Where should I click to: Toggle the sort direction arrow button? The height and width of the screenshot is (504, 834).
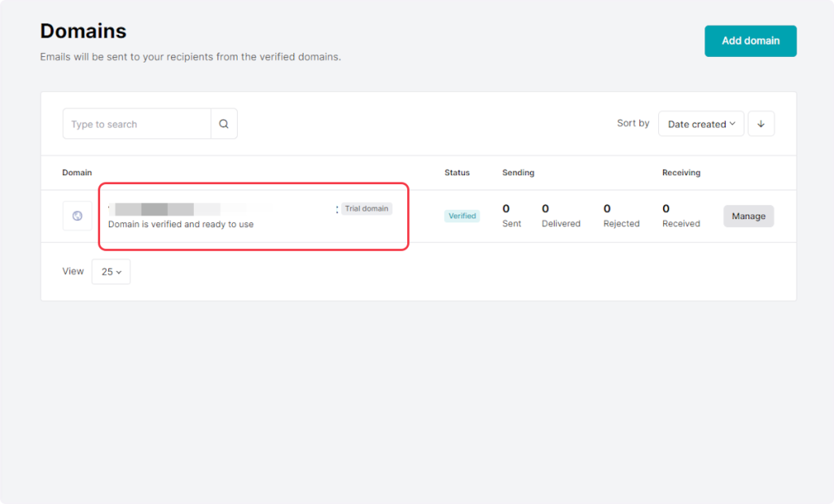click(x=761, y=124)
